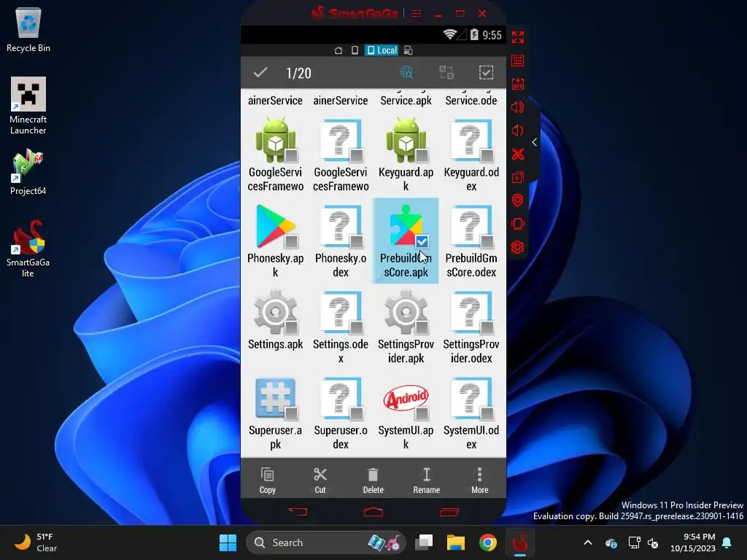
Task: Open Recycle Bin on the desktop
Action: click(x=28, y=29)
